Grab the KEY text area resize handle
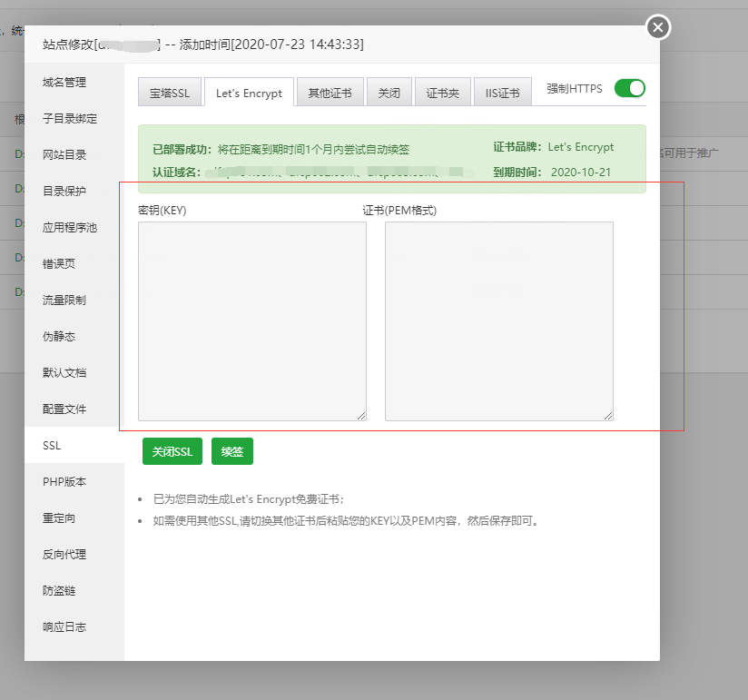The height and width of the screenshot is (700, 748). [361, 416]
